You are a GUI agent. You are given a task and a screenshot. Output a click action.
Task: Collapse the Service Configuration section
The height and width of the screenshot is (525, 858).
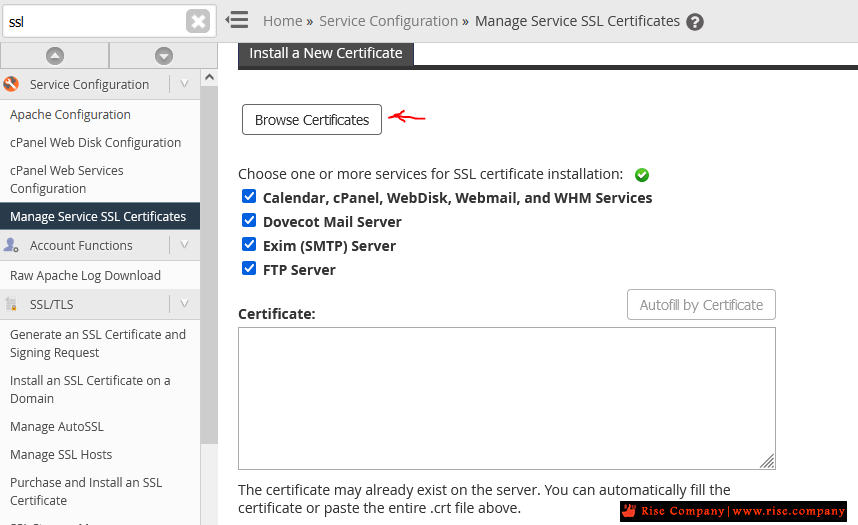[x=184, y=84]
